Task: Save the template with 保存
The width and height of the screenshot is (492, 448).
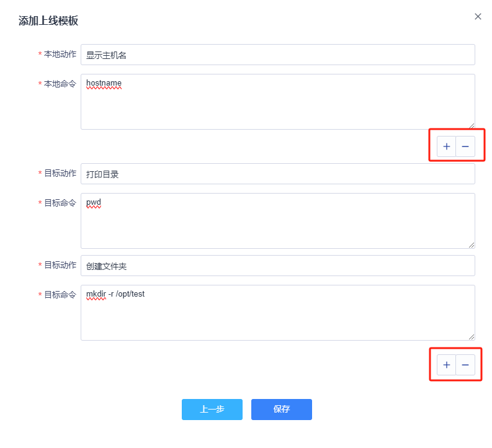Action: [x=282, y=410]
